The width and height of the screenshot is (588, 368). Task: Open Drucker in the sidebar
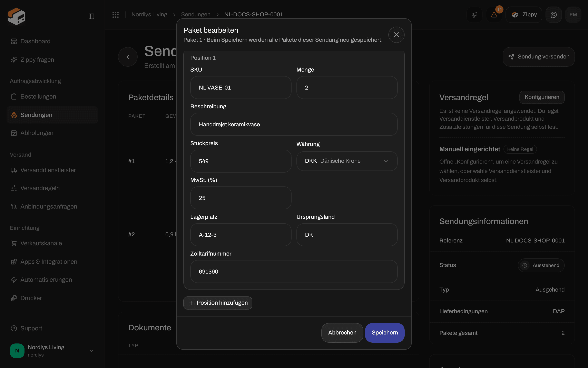tap(52, 298)
